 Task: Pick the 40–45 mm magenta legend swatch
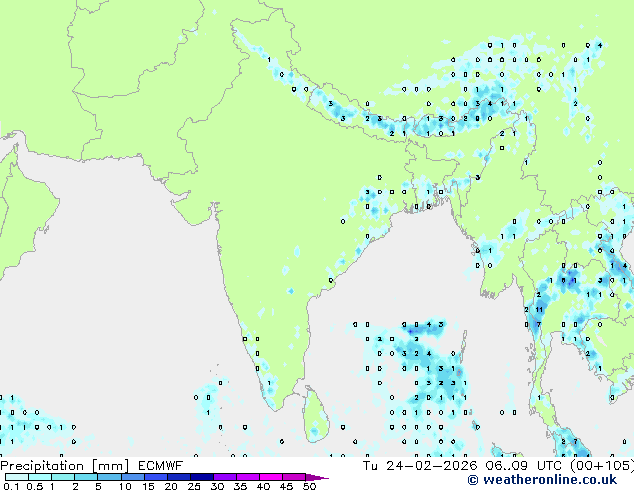pos(271,477)
